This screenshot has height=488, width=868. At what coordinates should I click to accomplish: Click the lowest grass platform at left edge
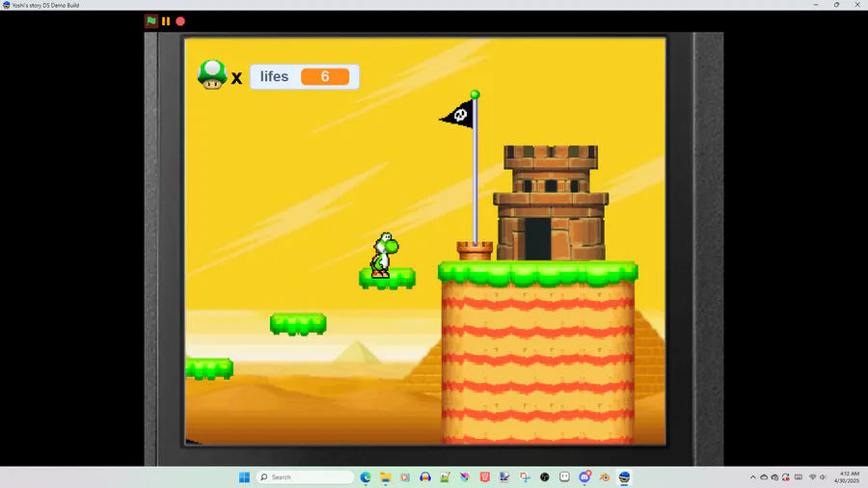click(209, 368)
